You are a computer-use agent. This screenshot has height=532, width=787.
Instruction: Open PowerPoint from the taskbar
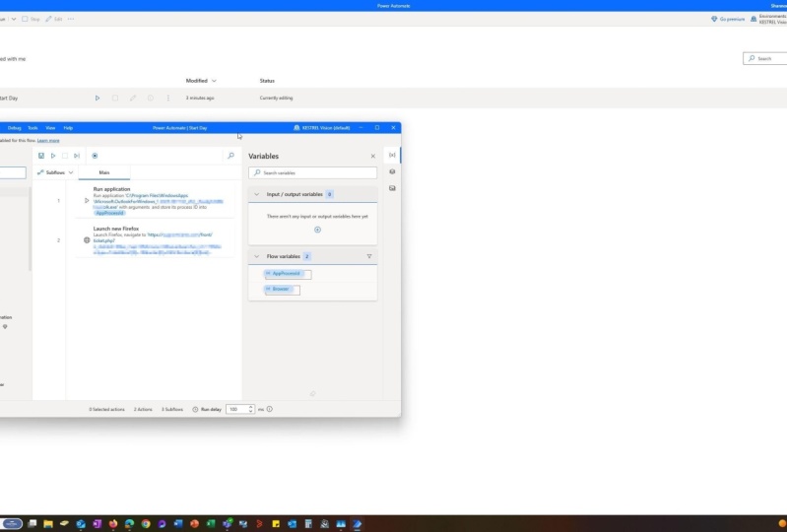(x=194, y=524)
